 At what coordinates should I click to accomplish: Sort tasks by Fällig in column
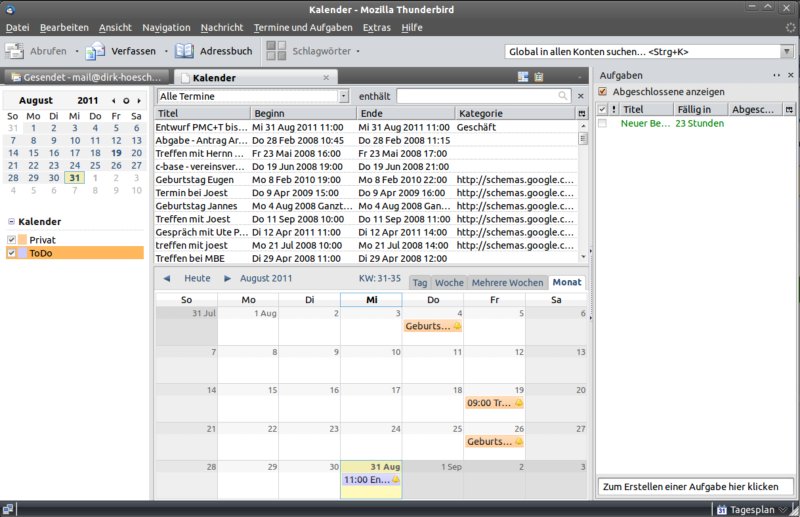pos(700,109)
